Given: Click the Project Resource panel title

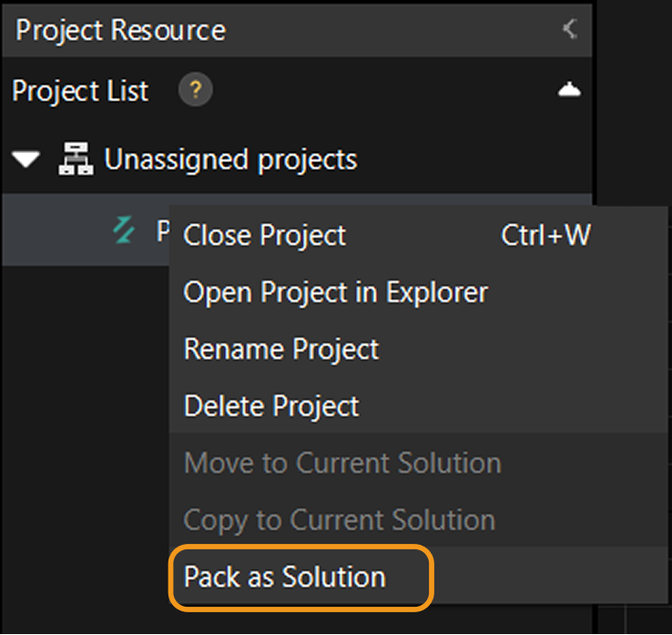Looking at the screenshot, I should (121, 29).
